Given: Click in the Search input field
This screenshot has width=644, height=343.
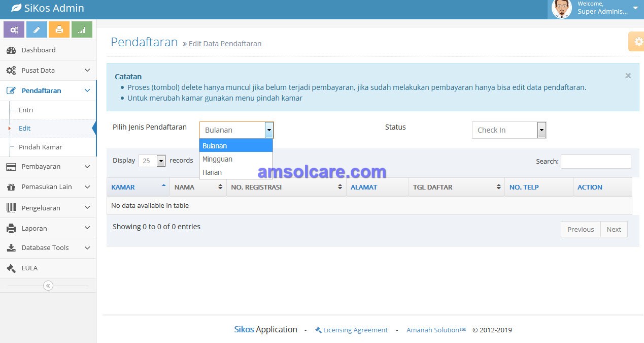Looking at the screenshot, I should pos(596,162).
